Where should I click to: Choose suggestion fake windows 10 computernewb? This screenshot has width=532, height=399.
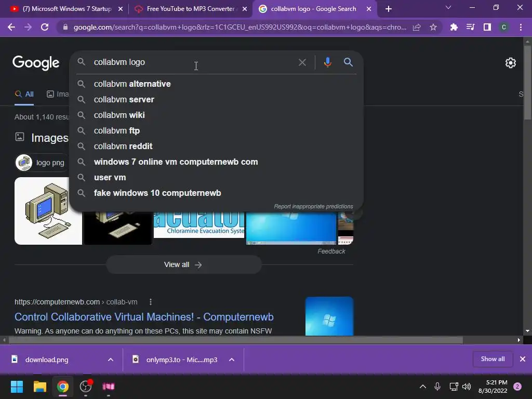click(x=217, y=193)
